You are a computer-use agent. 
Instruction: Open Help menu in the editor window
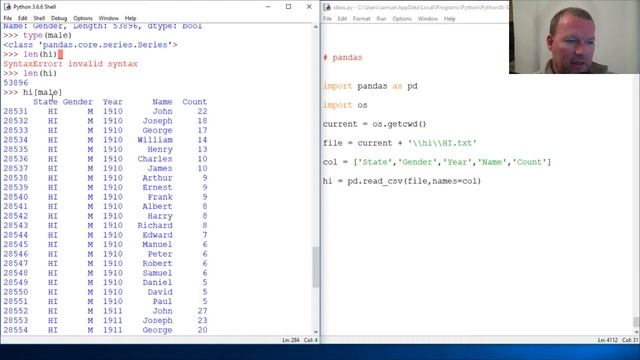(x=449, y=19)
